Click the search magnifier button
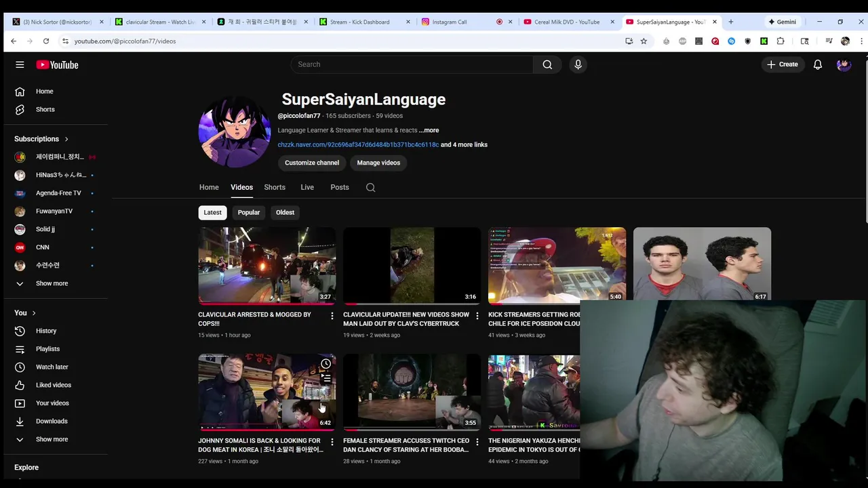Image resolution: width=868 pixels, height=488 pixels. pyautogui.click(x=547, y=64)
